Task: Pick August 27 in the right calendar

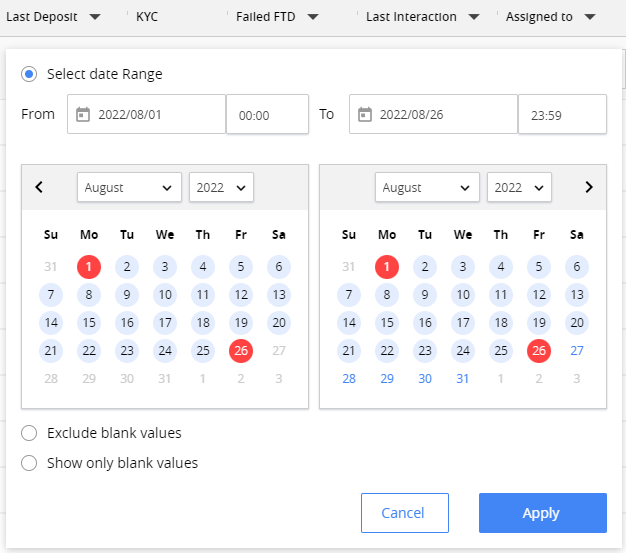Action: coord(577,351)
